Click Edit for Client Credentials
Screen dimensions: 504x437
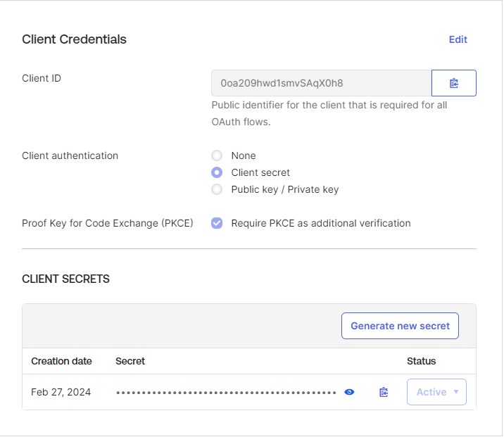pyautogui.click(x=458, y=39)
